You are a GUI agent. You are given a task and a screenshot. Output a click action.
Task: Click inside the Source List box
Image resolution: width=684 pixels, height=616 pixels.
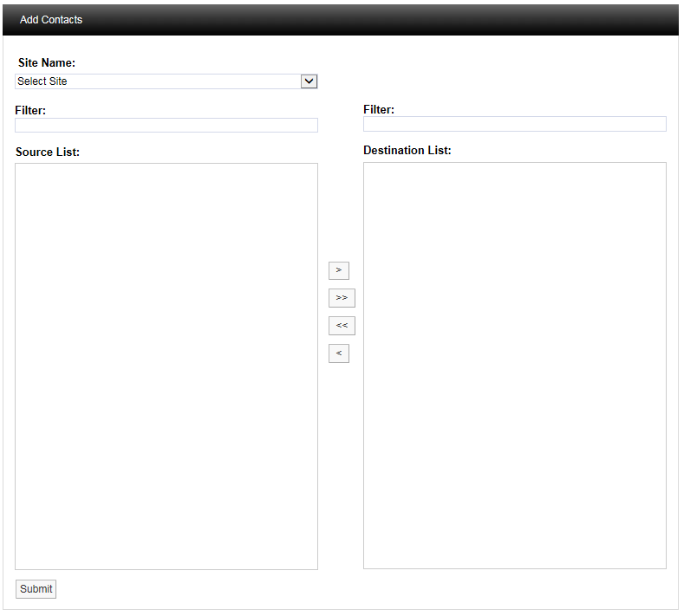(166, 366)
